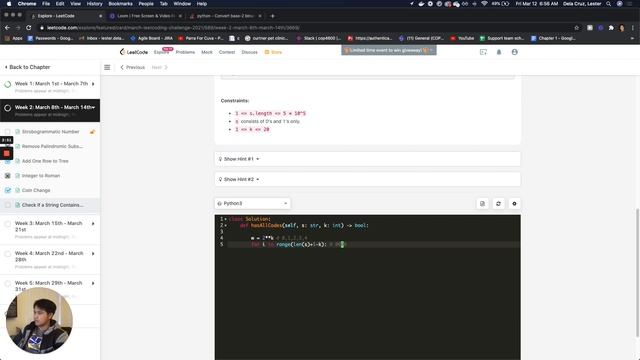This screenshot has height=360, width=640.
Task: Switch to the python - Convert base-2 tab
Action: (x=225, y=16)
